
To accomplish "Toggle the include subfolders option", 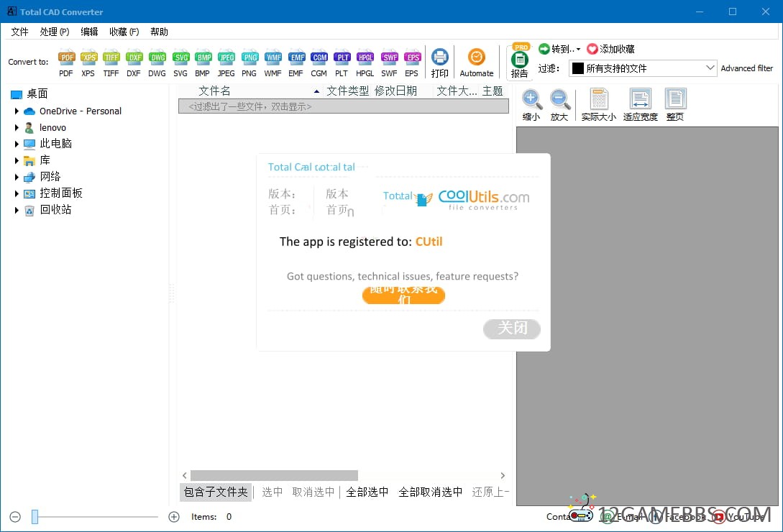I will tap(216, 492).
